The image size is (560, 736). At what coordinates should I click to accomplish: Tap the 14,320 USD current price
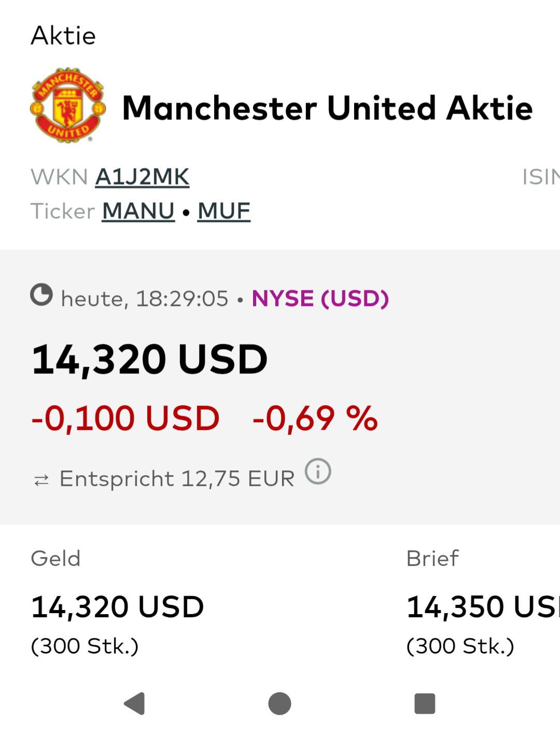tap(149, 359)
